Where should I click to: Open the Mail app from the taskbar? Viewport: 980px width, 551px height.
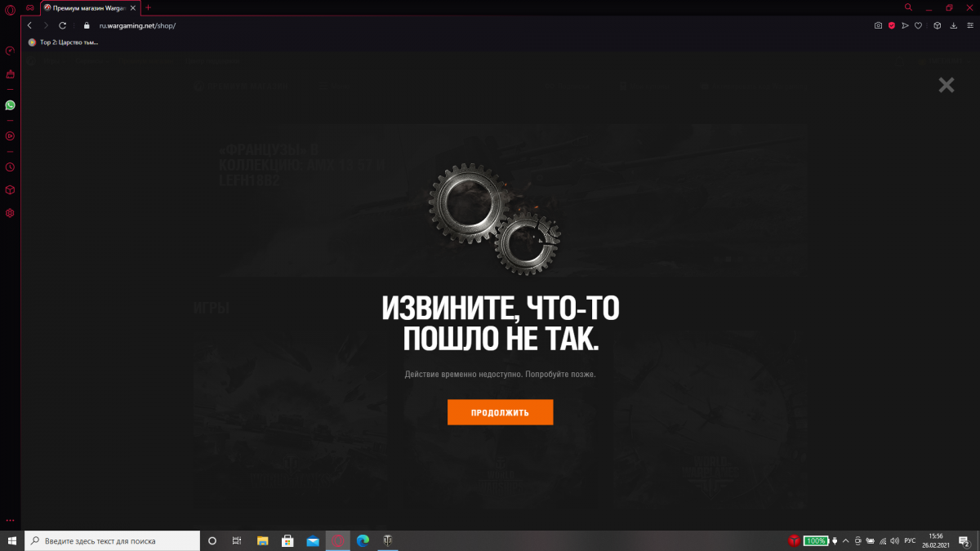tap(313, 540)
